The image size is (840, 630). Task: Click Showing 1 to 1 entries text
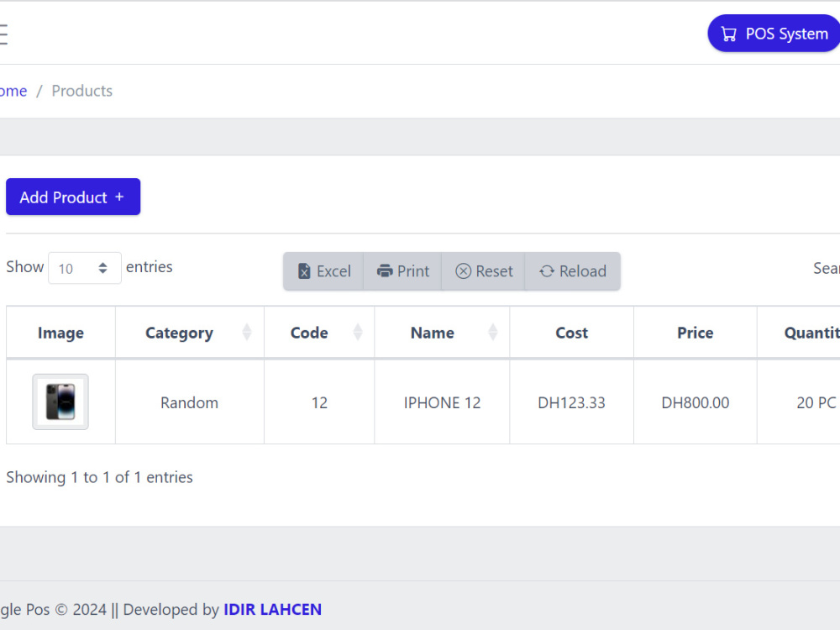(99, 477)
